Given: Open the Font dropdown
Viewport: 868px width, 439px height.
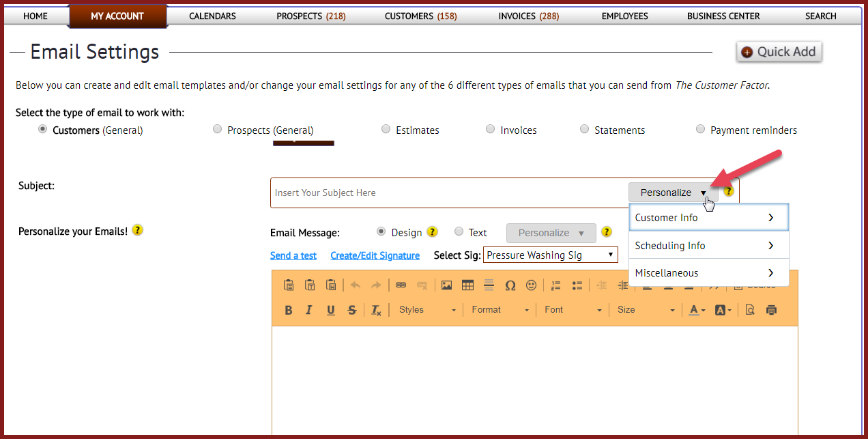Looking at the screenshot, I should pyautogui.click(x=573, y=310).
